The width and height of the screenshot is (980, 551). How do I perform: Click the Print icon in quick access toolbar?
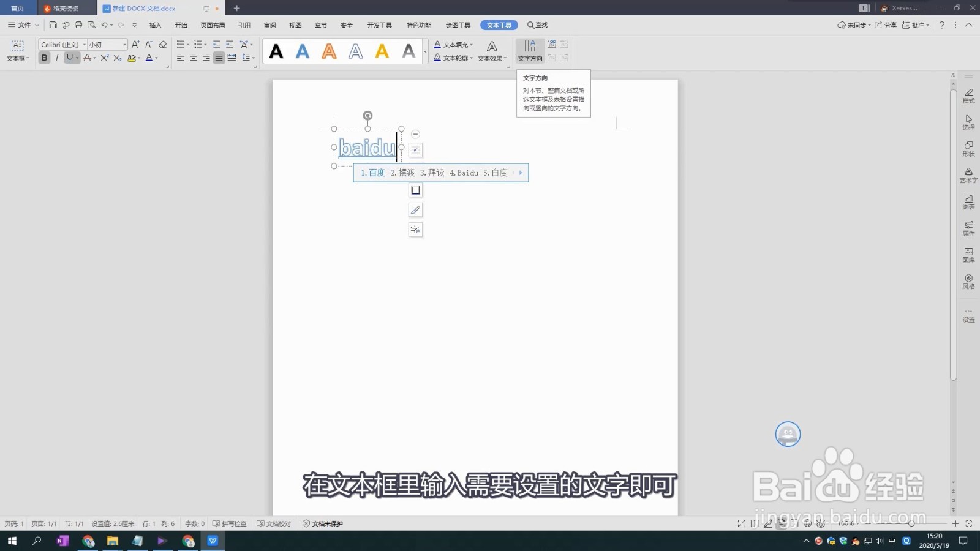click(78, 25)
